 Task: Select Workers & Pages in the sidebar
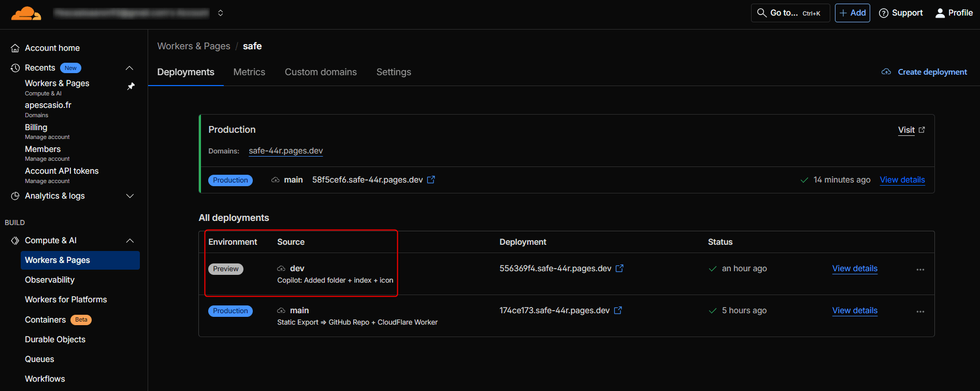coord(80,260)
